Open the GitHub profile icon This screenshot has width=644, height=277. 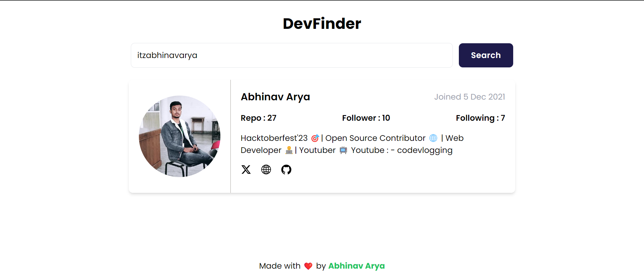pyautogui.click(x=286, y=170)
